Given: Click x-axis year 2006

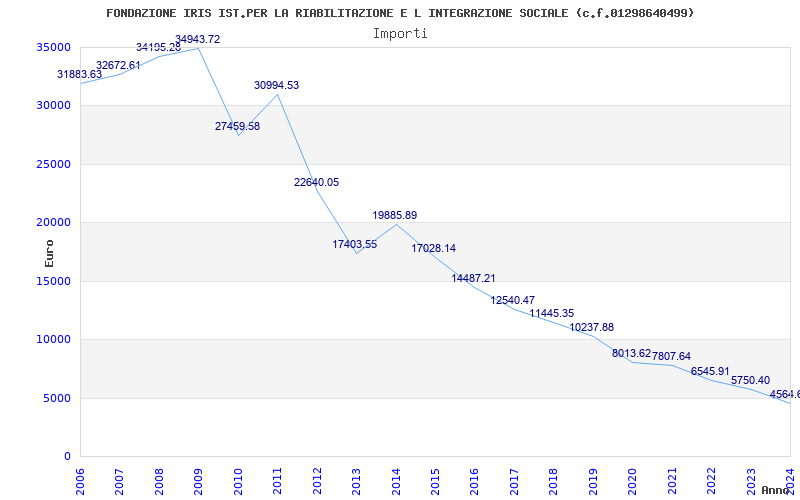Looking at the screenshot, I should click(x=80, y=481).
